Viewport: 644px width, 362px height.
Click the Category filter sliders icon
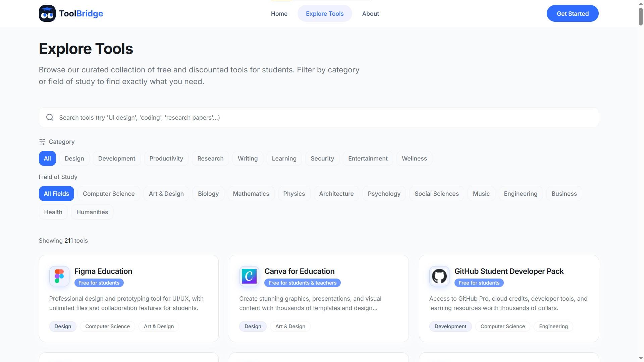(x=42, y=142)
